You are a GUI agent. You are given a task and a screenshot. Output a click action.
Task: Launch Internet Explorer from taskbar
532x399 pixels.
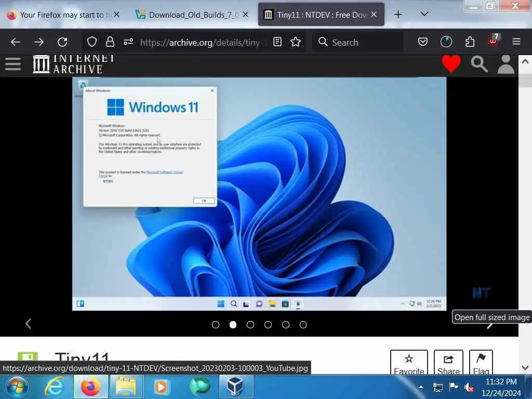55,387
